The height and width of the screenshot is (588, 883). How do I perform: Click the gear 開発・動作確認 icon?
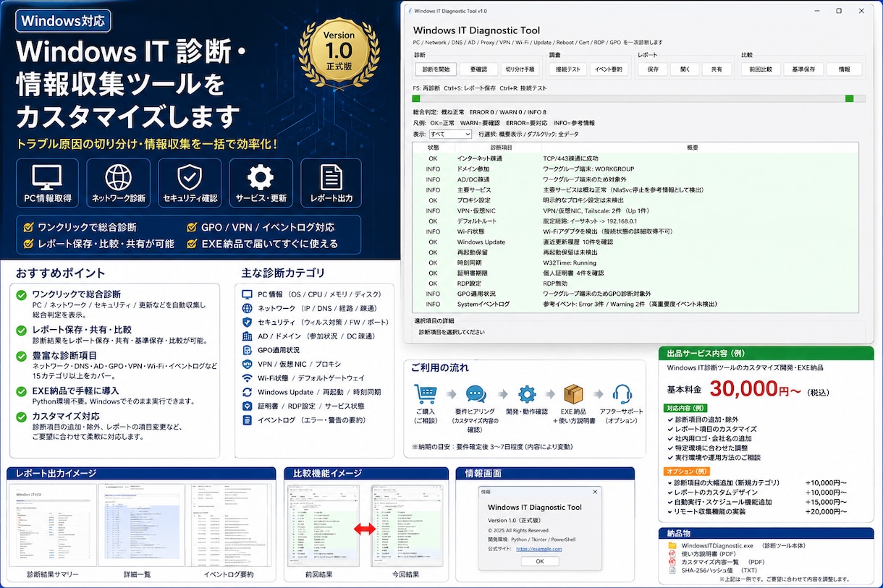[527, 395]
